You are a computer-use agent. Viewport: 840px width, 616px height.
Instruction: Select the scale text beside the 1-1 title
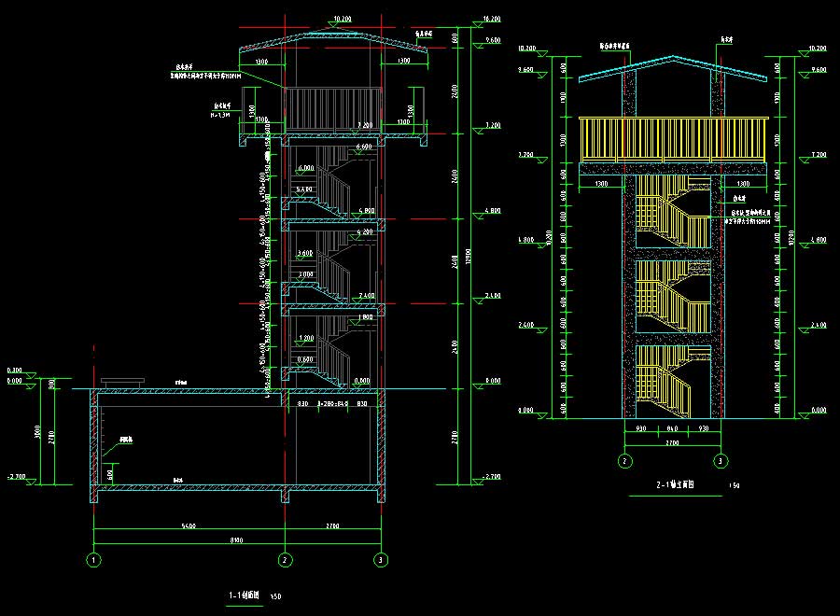click(x=275, y=596)
